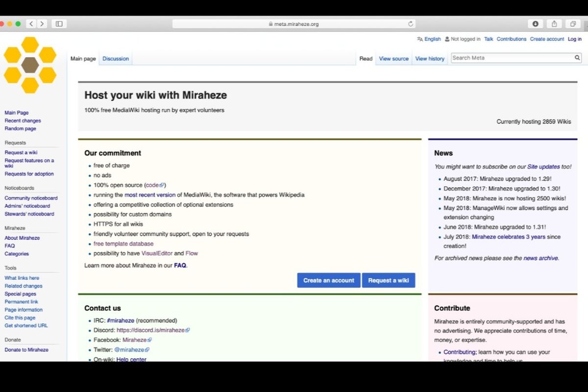Click the Share icon in the toolbar

click(x=554, y=24)
